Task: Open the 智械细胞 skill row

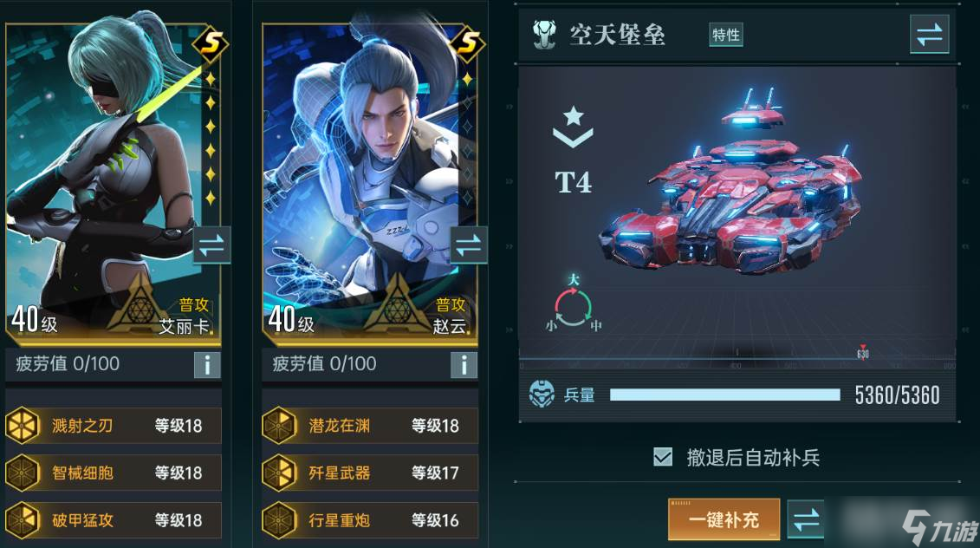Action: [114, 473]
